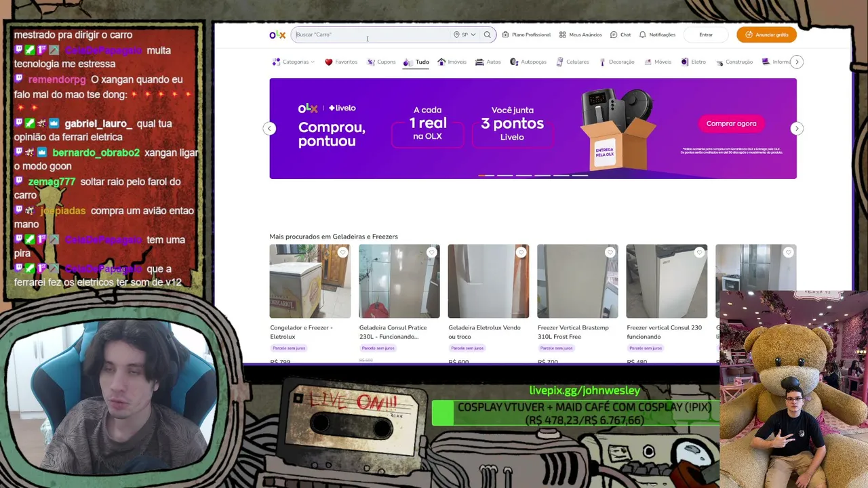Click "Parcele sem juros" under Congelador e Freezer

289,348
